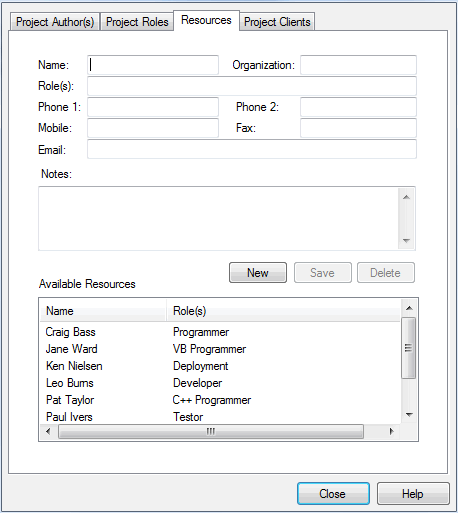This screenshot has height=513, width=458.
Task: Sort resources by the Role(s) column header
Action: point(283,311)
